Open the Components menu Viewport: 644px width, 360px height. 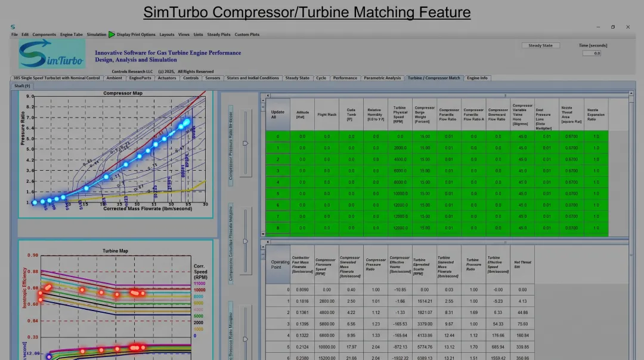(x=44, y=35)
